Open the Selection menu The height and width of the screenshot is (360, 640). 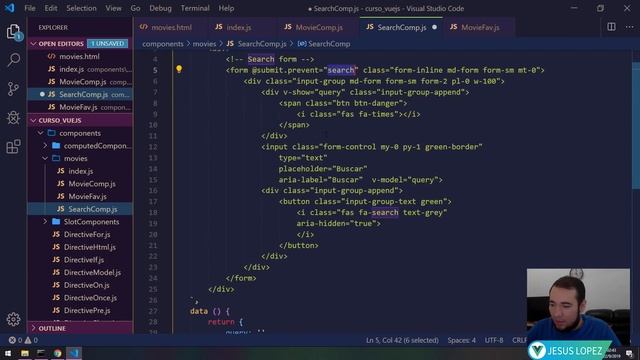tap(81, 8)
